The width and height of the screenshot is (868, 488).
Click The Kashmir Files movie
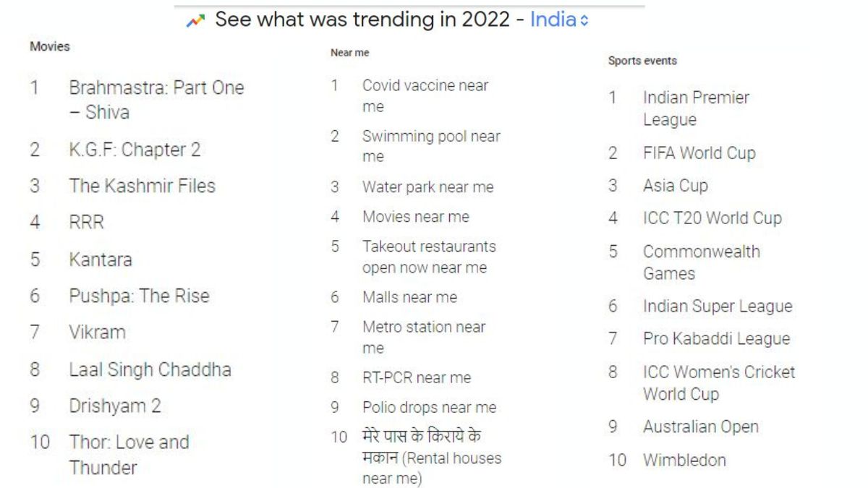tap(142, 186)
